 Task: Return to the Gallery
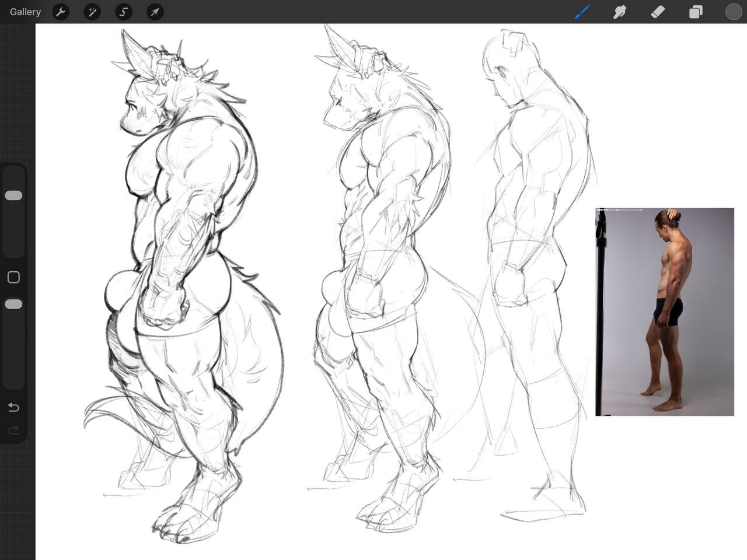(25, 12)
